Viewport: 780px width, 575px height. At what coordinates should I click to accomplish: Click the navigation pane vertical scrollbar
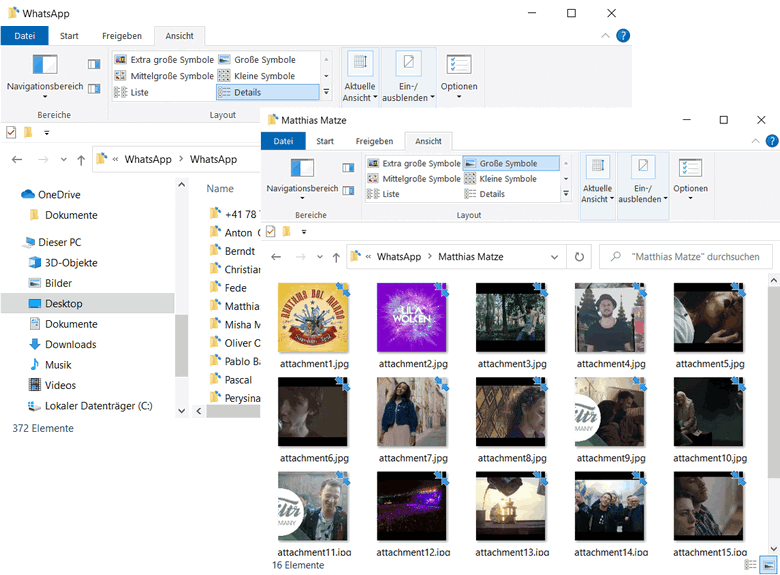click(182, 346)
